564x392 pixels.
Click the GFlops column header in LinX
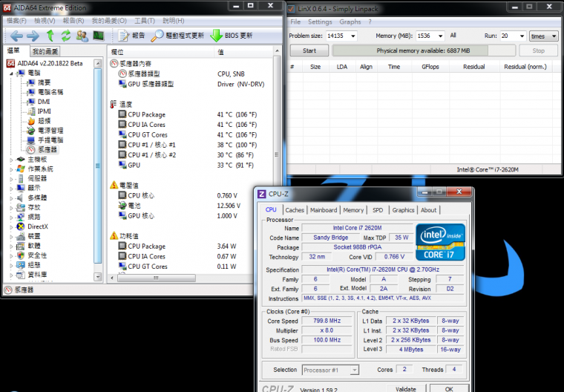point(430,67)
